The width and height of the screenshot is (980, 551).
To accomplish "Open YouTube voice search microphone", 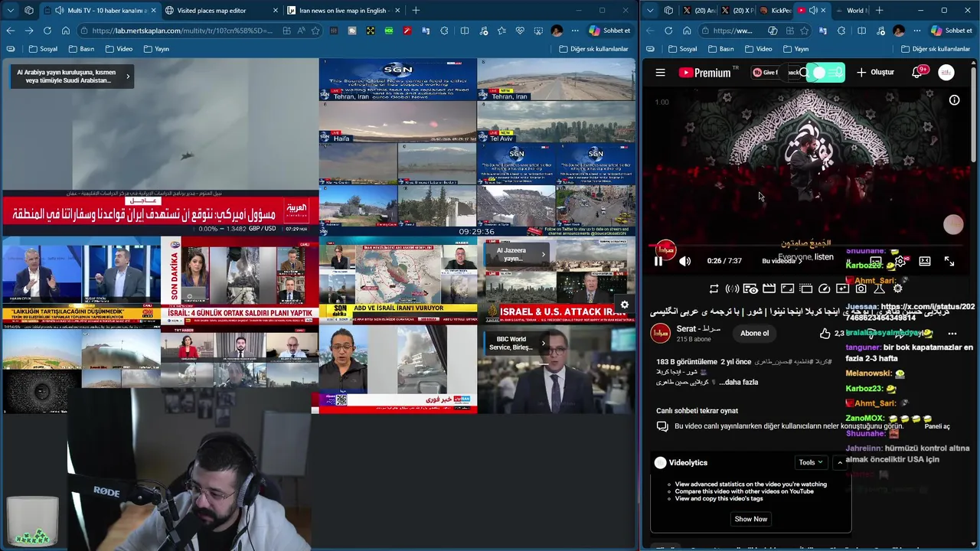I will [838, 73].
